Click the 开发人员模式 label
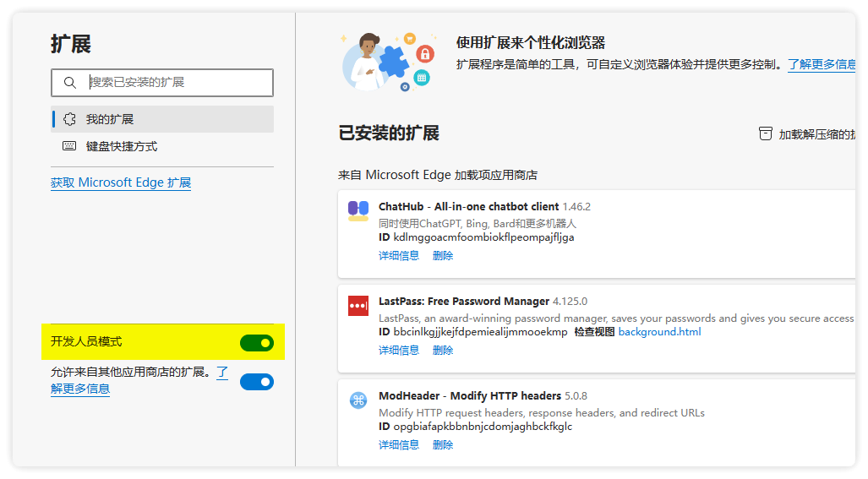The height and width of the screenshot is (479, 868). pos(86,342)
